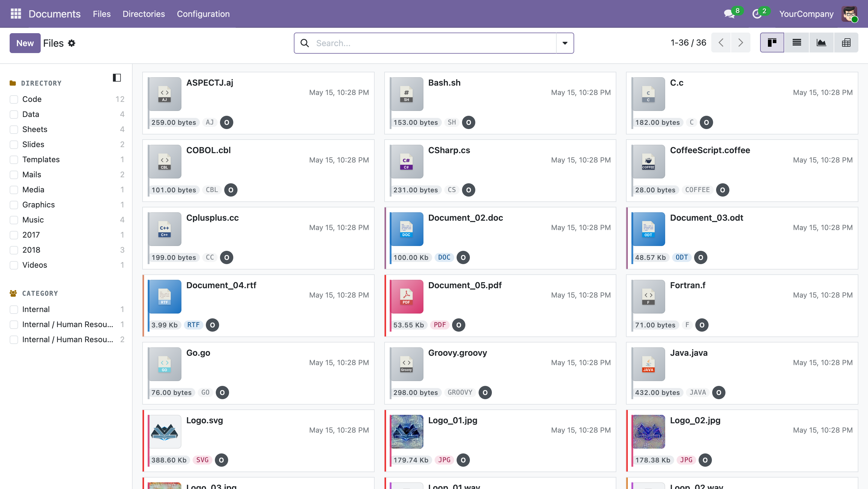Expand the search options dropdown arrow
The width and height of the screenshot is (868, 489).
pos(565,43)
